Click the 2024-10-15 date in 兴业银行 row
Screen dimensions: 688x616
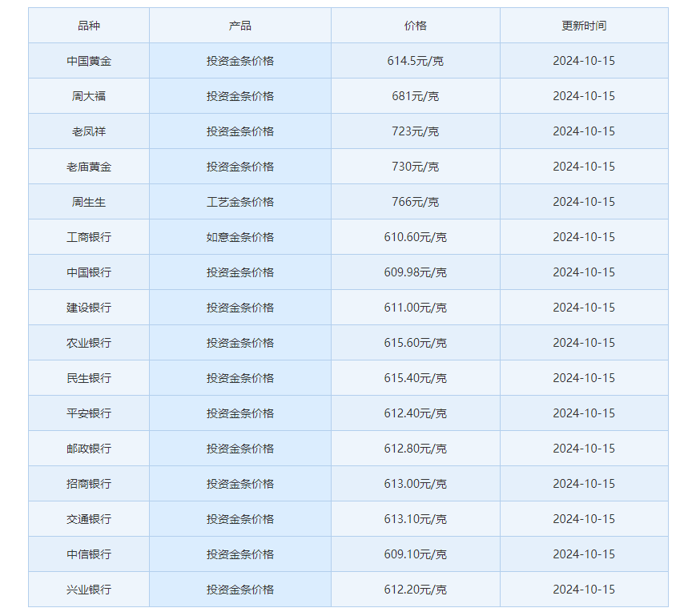(x=584, y=590)
